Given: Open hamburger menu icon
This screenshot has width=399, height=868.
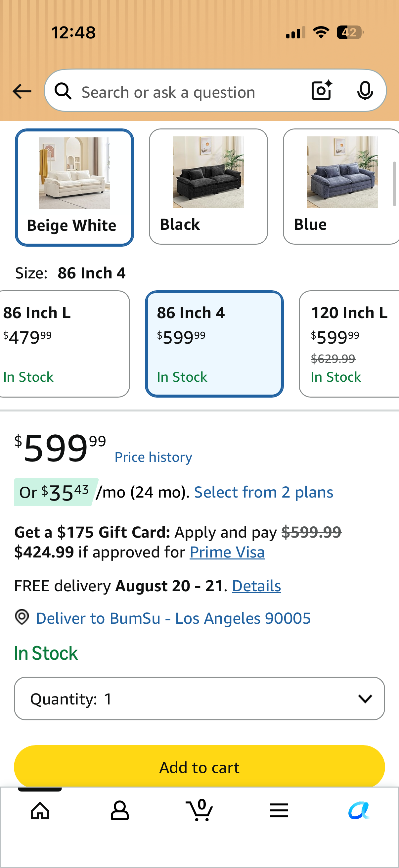Looking at the screenshot, I should click(279, 810).
